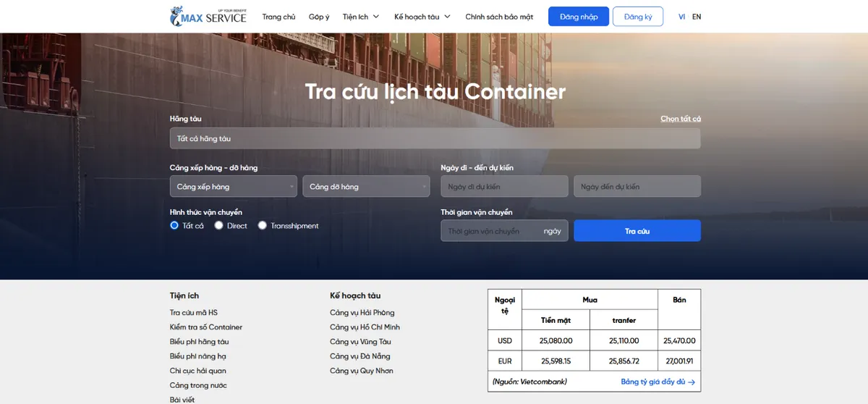Open the Cảng trong nước link
The width and height of the screenshot is (868, 404).
198,385
